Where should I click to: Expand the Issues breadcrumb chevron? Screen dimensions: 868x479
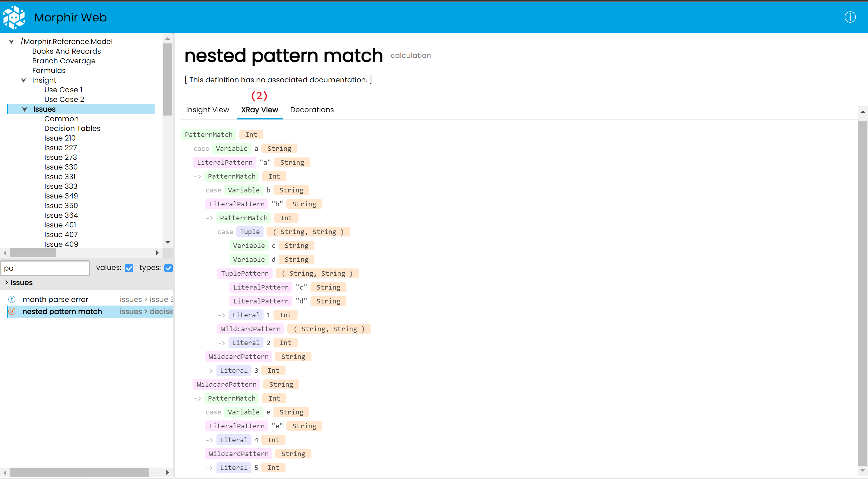[6, 283]
